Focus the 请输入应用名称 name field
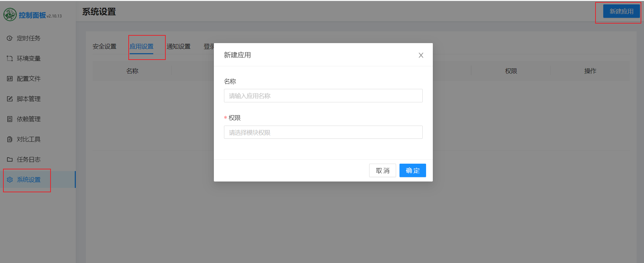This screenshot has width=644, height=263. click(323, 96)
